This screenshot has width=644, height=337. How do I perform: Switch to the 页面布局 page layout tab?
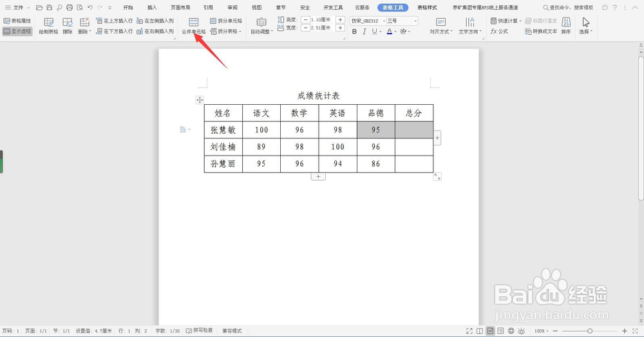[180, 7]
